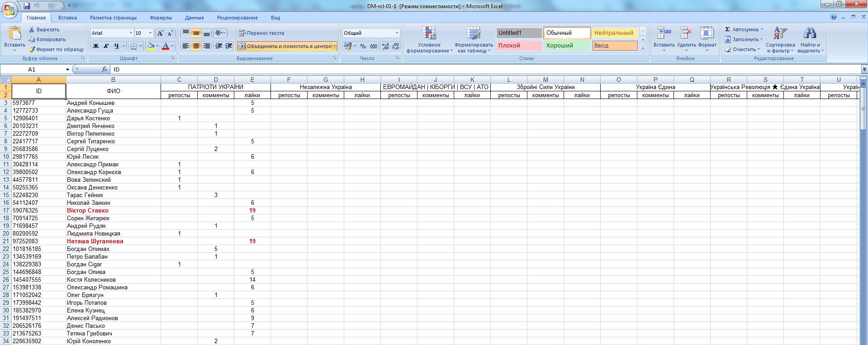Toggle italic (К) formatting

pos(106,46)
